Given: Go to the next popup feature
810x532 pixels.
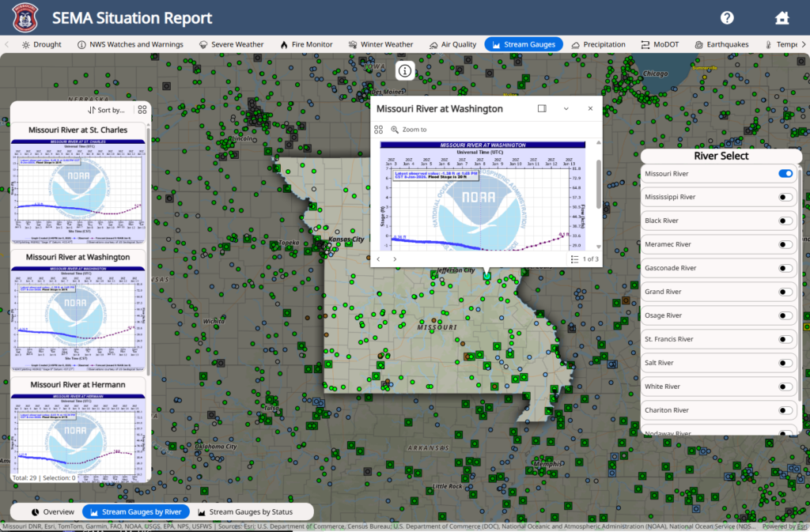Looking at the screenshot, I should click(x=395, y=259).
